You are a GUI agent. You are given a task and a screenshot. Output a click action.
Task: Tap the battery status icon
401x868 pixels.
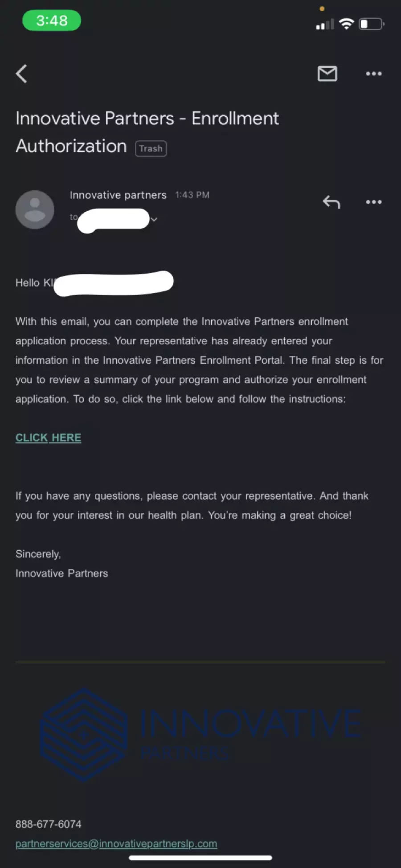372,24
